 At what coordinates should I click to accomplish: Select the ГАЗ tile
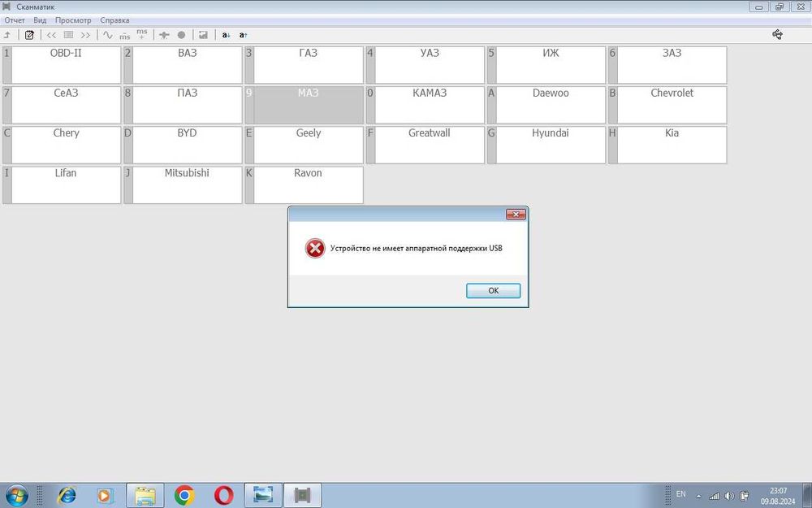pyautogui.click(x=304, y=65)
